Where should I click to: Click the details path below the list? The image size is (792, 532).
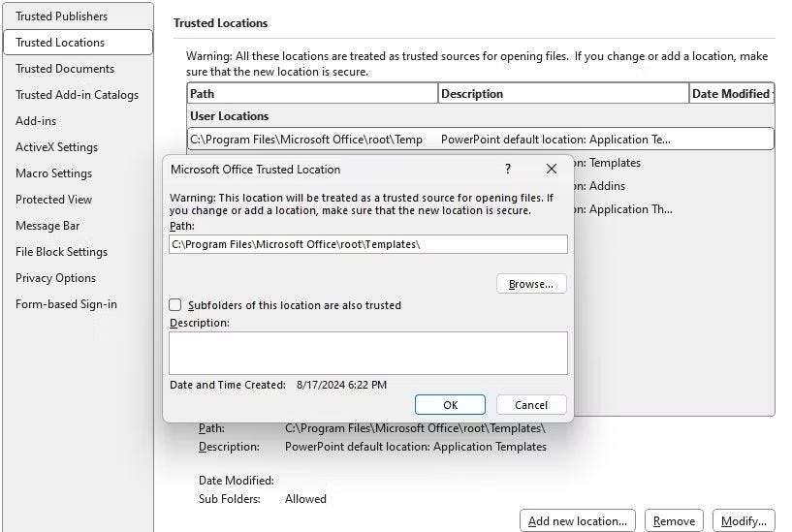[415, 428]
